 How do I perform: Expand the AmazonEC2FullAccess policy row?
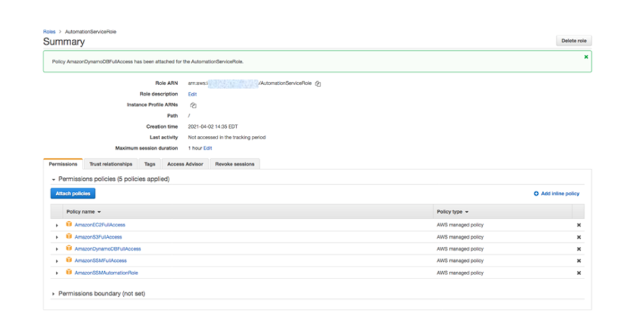(57, 225)
